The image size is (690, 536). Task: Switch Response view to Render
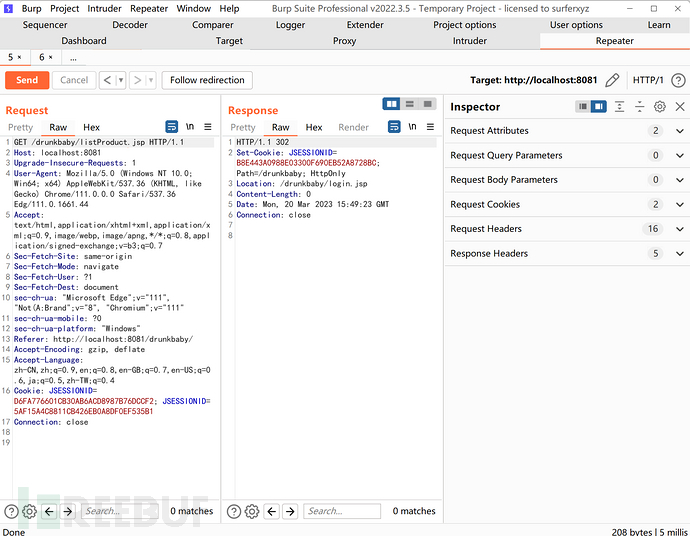(x=353, y=127)
